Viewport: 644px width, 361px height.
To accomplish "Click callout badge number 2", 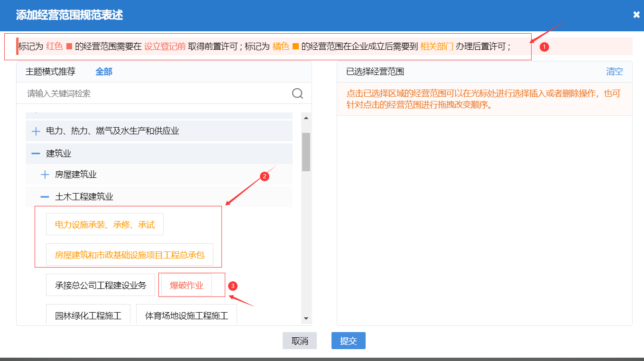I will (264, 176).
